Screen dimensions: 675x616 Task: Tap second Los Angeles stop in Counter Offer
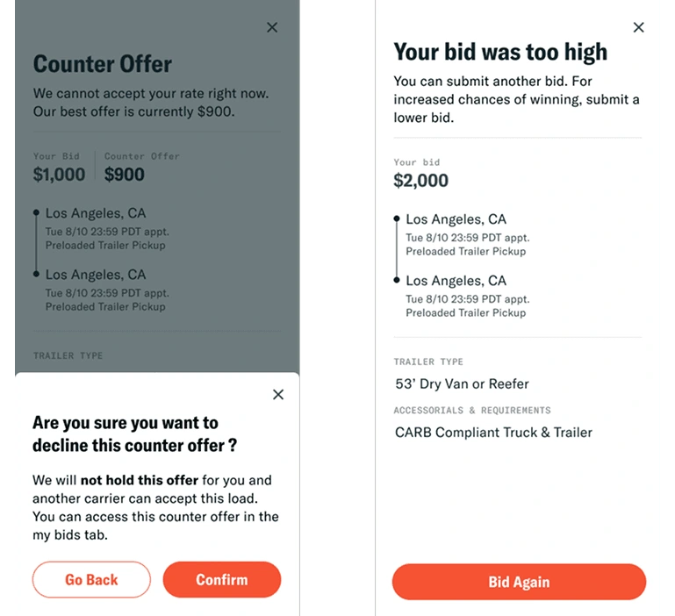pyautogui.click(x=96, y=275)
